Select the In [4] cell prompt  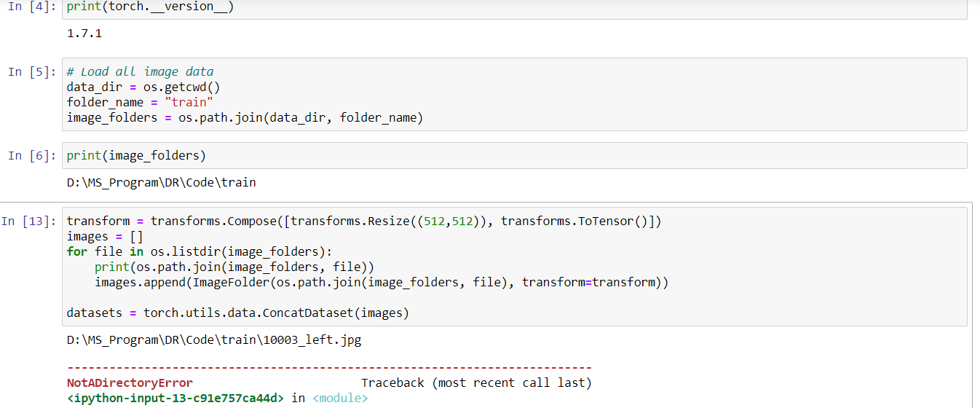(31, 7)
